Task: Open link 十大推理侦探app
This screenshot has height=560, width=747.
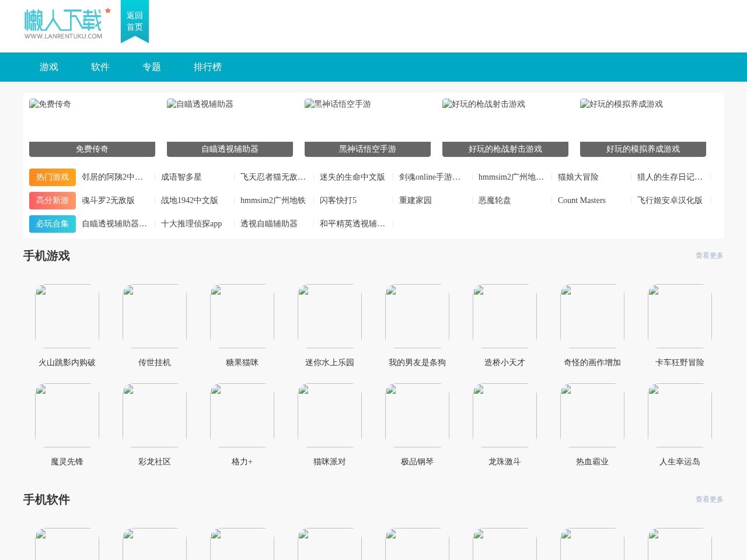Action: tap(191, 224)
